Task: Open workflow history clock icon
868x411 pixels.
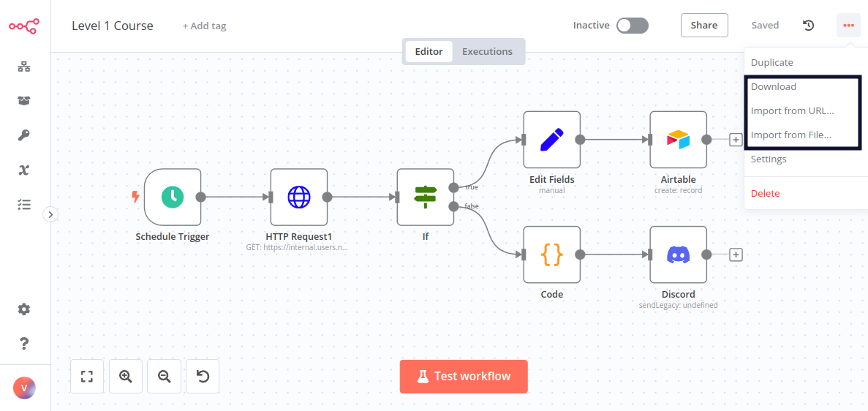Action: click(808, 26)
